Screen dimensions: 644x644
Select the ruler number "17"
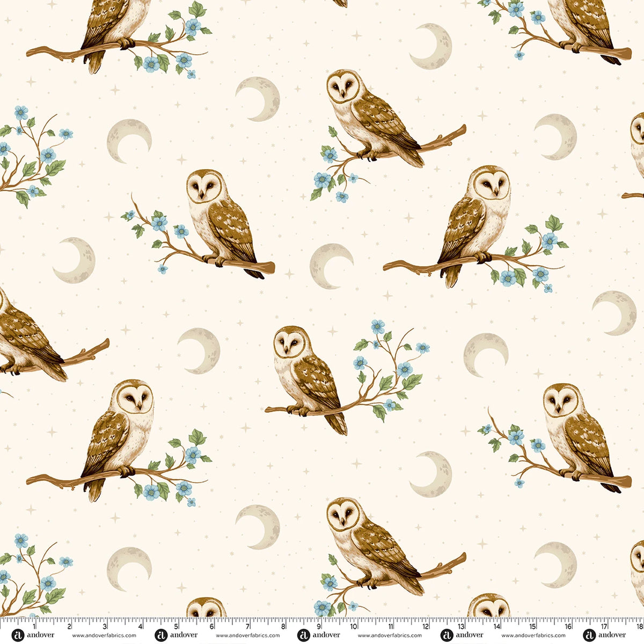pos(604,625)
